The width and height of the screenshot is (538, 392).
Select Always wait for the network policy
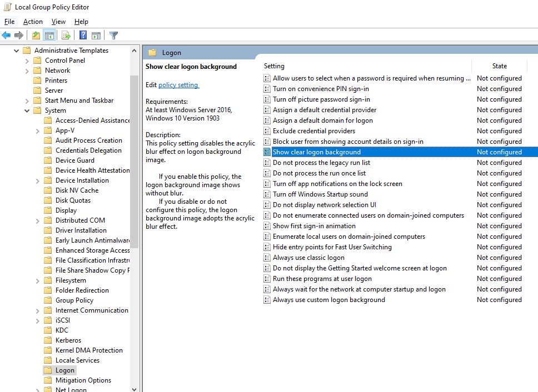[359, 289]
